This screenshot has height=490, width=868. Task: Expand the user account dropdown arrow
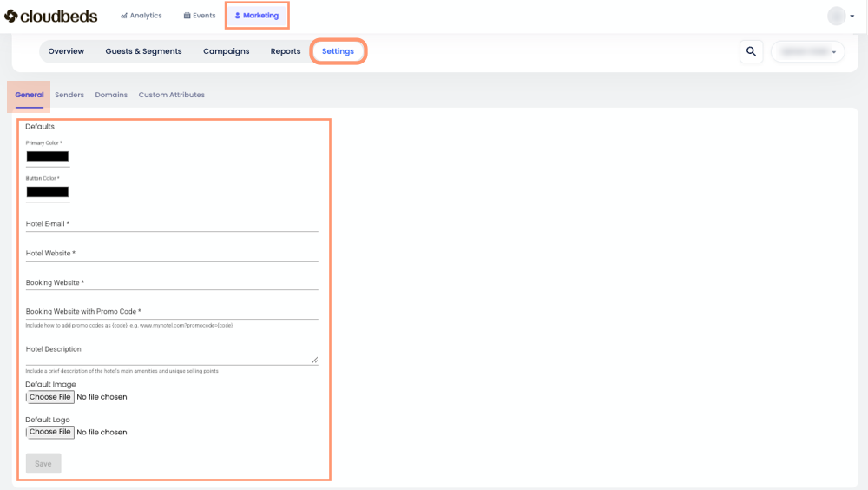[852, 16]
